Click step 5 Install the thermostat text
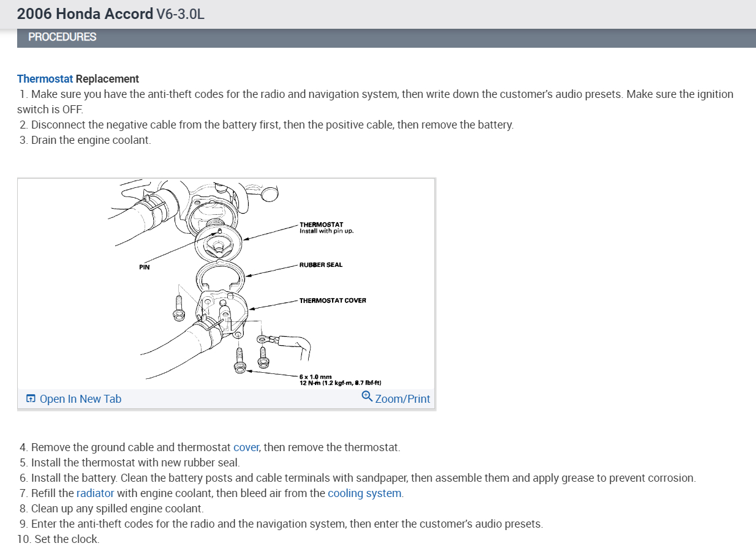Image resolution: width=756 pixels, height=546 pixels. click(x=129, y=463)
